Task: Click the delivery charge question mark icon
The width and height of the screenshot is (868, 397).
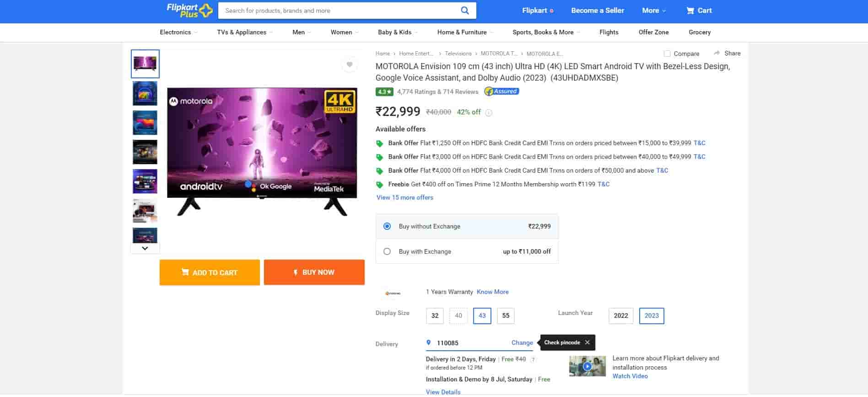Action: click(x=533, y=360)
